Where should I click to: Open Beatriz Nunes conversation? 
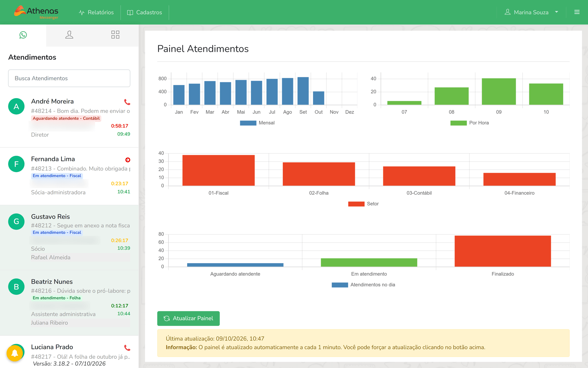(x=69, y=303)
